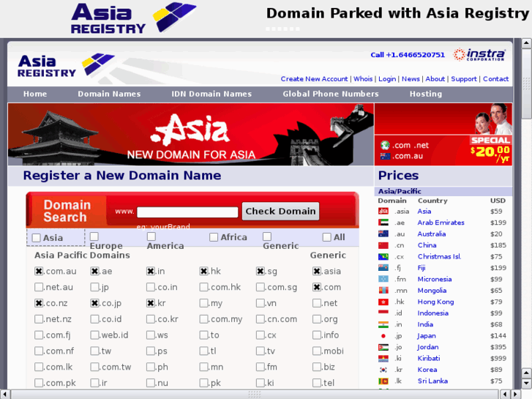Screen dimensions: 532x399
Task: Click the Call +1.6466520751 phone number
Action: pyautogui.click(x=408, y=55)
